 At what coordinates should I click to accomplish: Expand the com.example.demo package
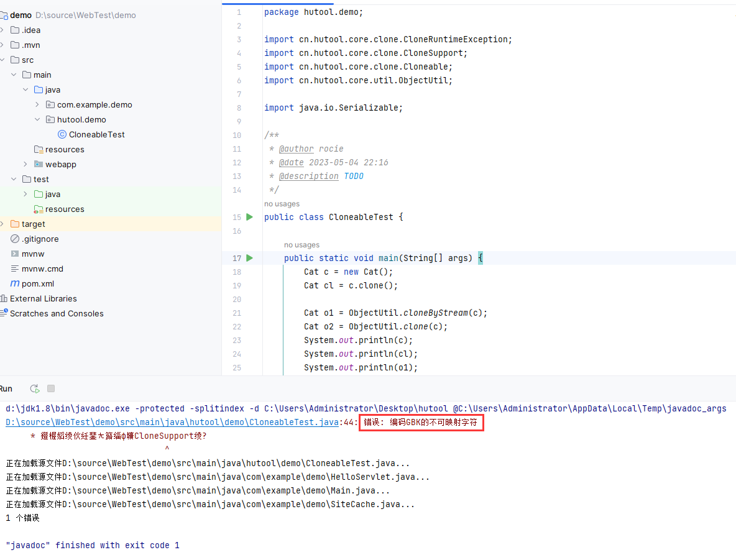pyautogui.click(x=37, y=104)
